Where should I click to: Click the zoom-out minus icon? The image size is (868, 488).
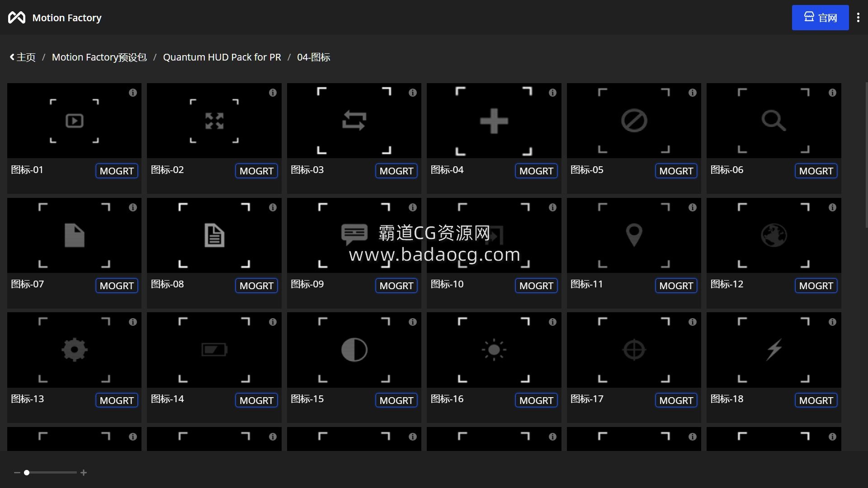tap(17, 473)
